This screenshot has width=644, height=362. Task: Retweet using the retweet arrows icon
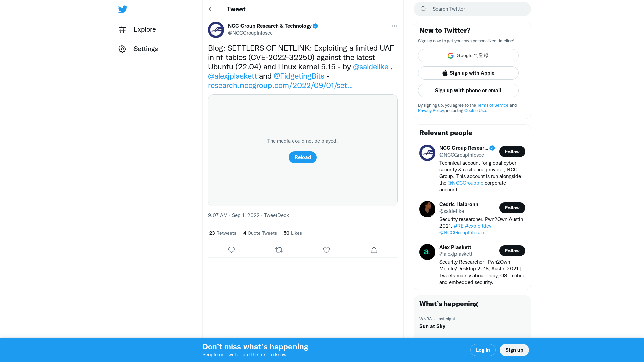[279, 250]
